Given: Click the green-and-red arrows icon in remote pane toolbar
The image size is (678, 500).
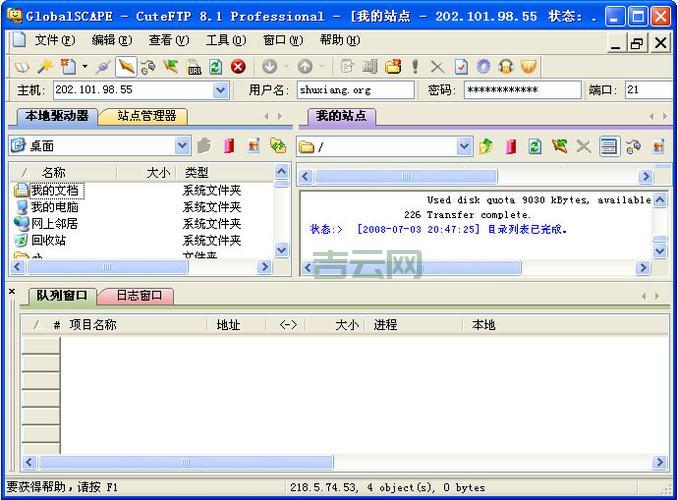Looking at the screenshot, I should click(559, 146).
